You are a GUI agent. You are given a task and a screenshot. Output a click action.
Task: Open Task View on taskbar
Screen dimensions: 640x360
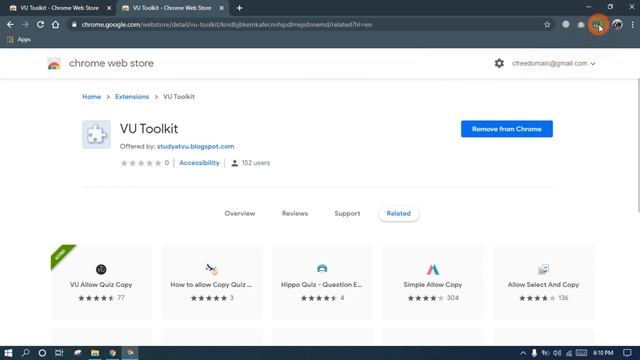(59, 353)
